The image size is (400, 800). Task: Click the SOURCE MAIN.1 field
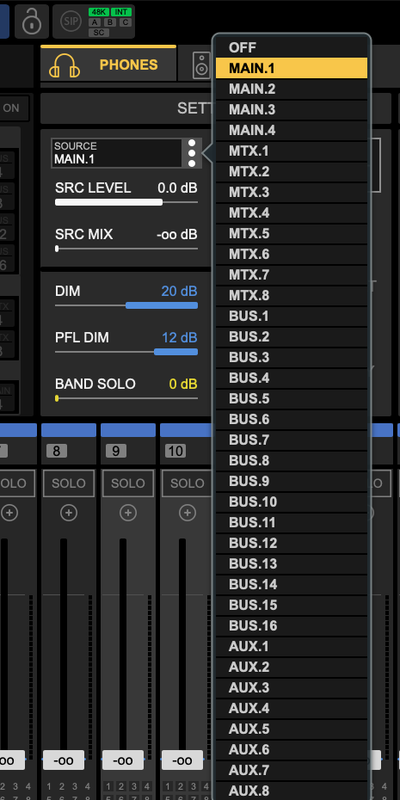click(116, 153)
